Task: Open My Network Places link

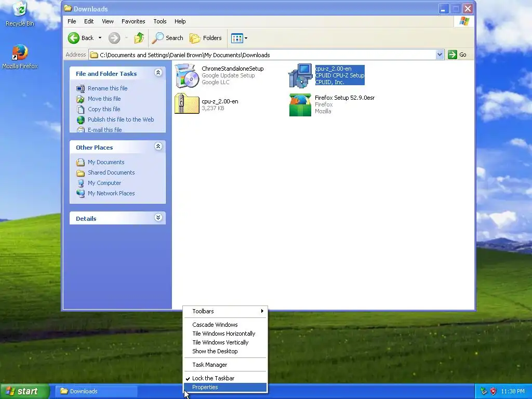Action: (x=111, y=193)
